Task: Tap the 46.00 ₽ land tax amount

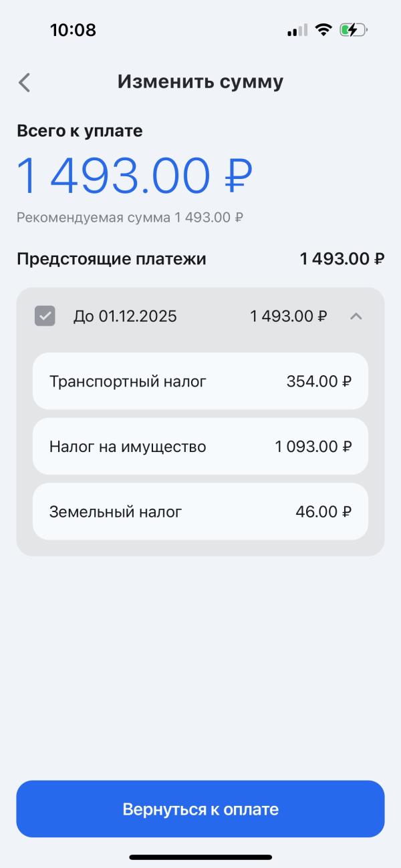Action: [x=323, y=512]
